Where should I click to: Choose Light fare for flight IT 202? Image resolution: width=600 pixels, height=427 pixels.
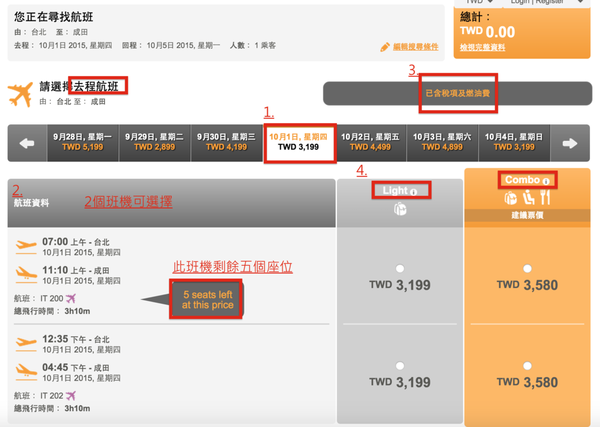[x=400, y=366]
